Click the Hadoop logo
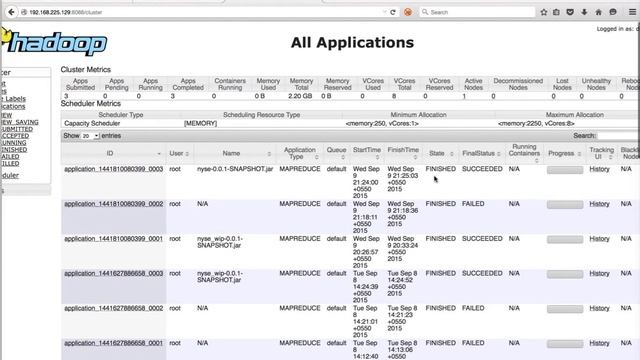 [55, 42]
